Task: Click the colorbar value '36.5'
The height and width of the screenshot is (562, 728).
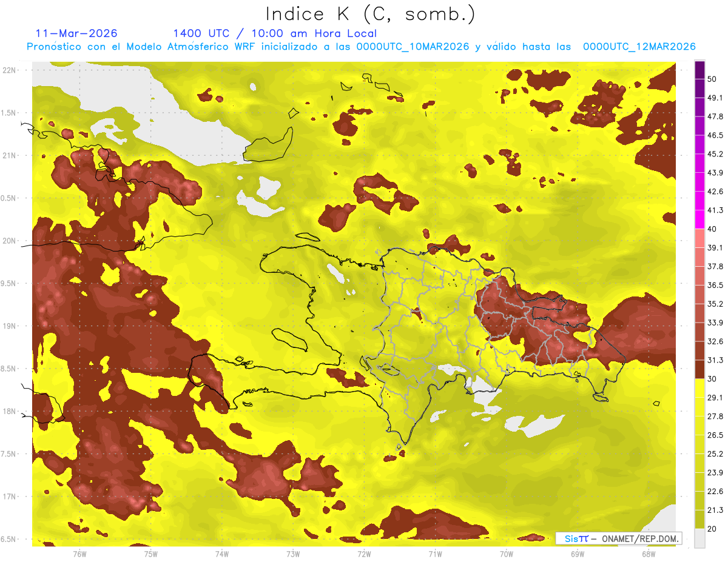Action: pos(715,285)
